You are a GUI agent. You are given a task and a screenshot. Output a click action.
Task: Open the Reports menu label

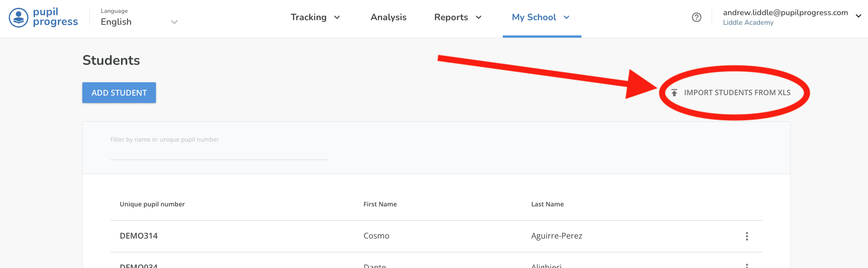(x=451, y=17)
